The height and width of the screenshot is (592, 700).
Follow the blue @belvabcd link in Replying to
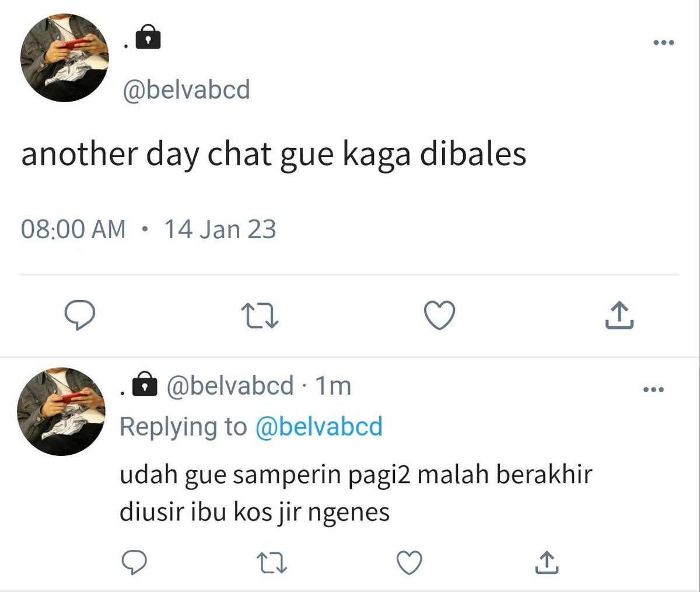319,427
